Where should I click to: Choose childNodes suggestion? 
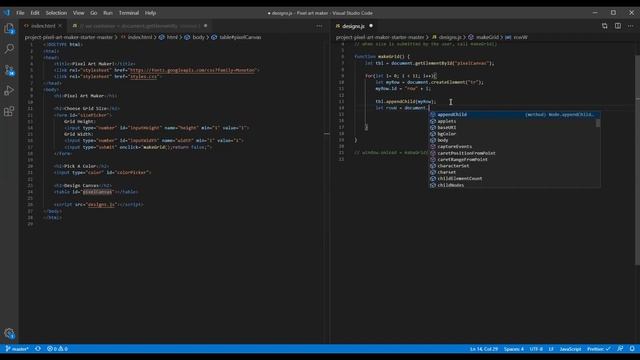click(x=514, y=185)
